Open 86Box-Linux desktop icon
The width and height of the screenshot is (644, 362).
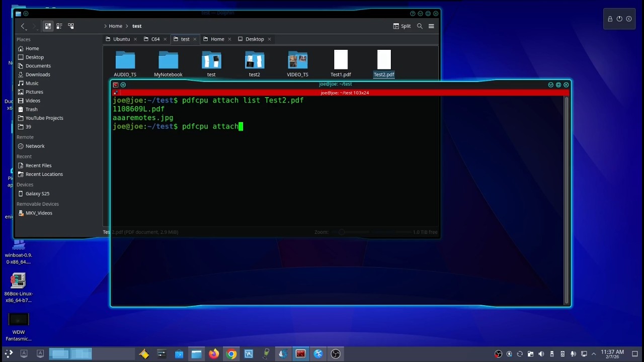click(x=19, y=288)
